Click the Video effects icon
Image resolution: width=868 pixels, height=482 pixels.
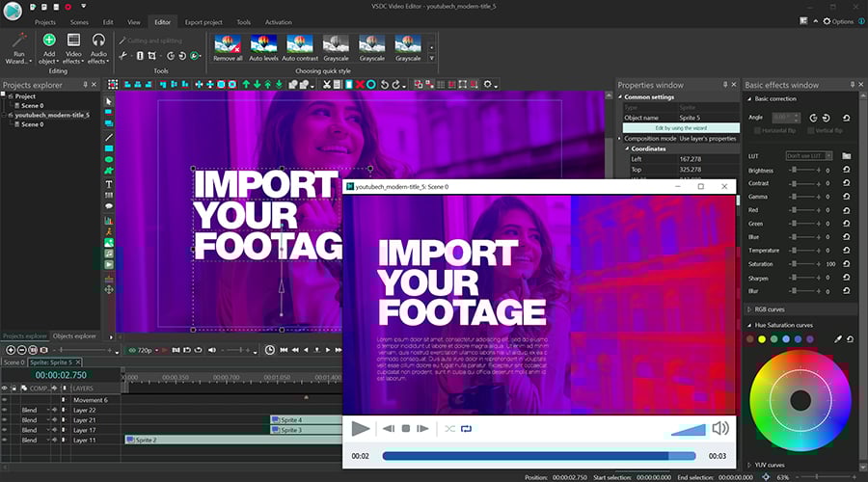tap(73, 40)
